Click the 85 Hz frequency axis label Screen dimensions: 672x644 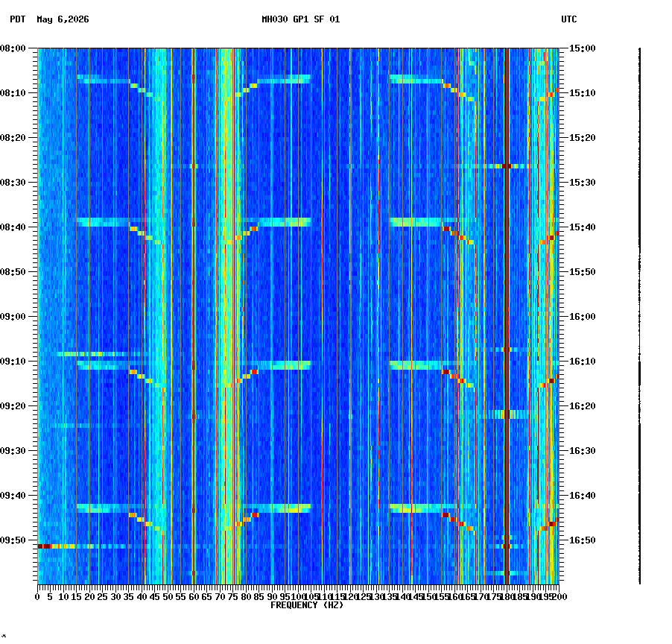click(x=259, y=597)
